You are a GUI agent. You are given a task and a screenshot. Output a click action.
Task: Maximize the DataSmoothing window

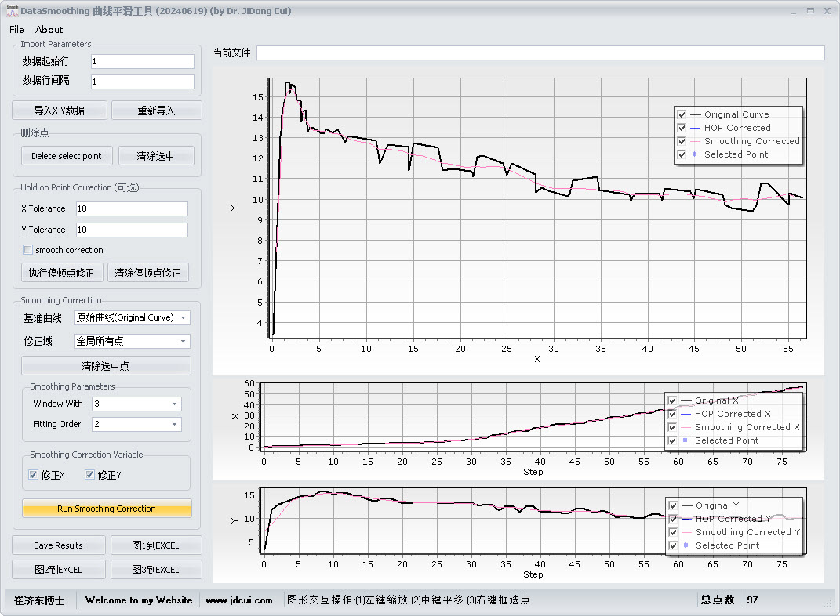click(810, 11)
